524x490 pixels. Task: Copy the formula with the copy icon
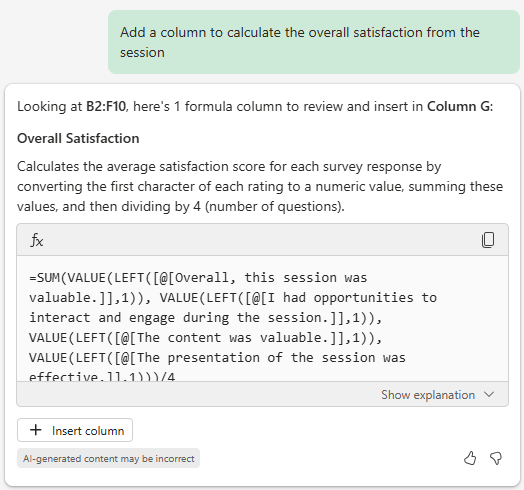pyautogui.click(x=488, y=240)
